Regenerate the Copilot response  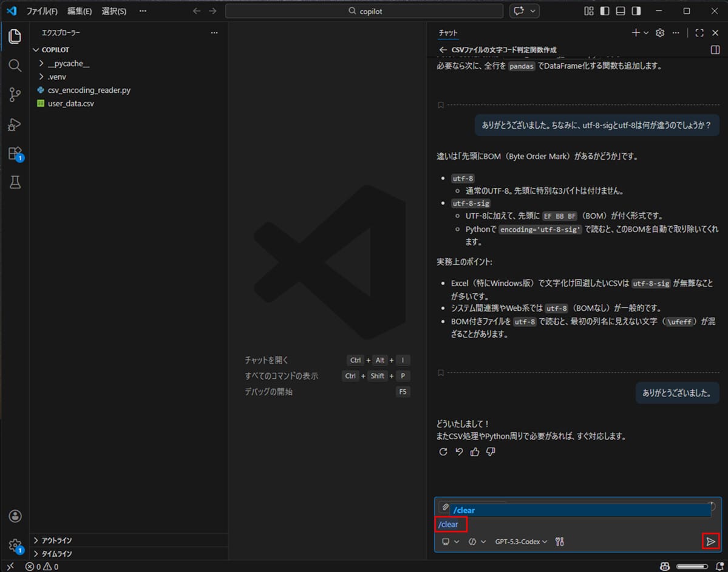coord(443,451)
